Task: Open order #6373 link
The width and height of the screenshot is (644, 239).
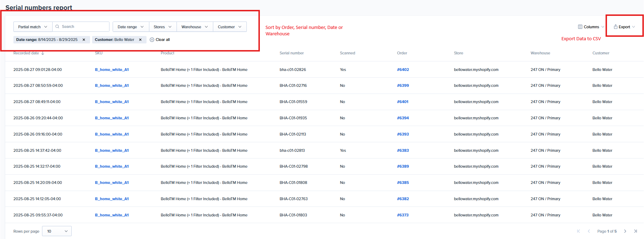Action: tap(402, 215)
